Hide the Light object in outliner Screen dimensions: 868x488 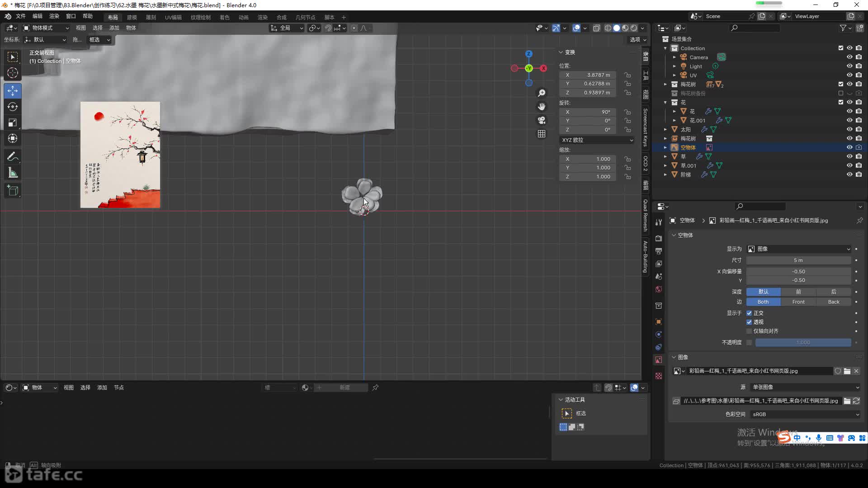pyautogui.click(x=849, y=66)
